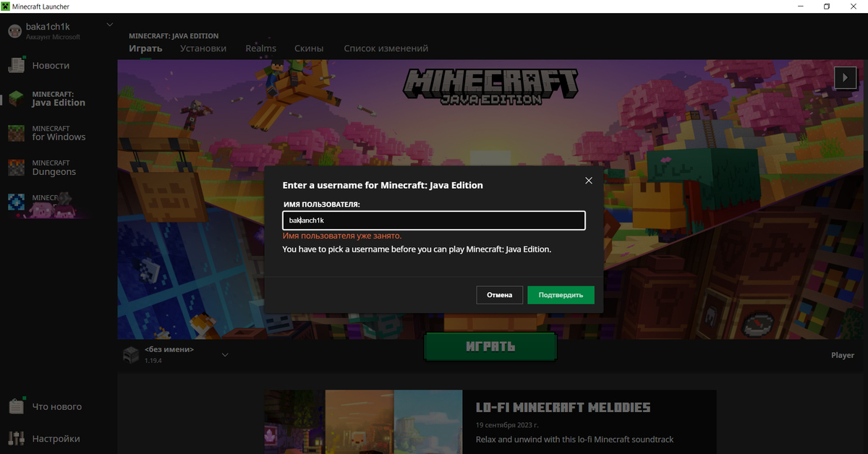
Task: Switch to the Установки tab
Action: click(x=203, y=48)
